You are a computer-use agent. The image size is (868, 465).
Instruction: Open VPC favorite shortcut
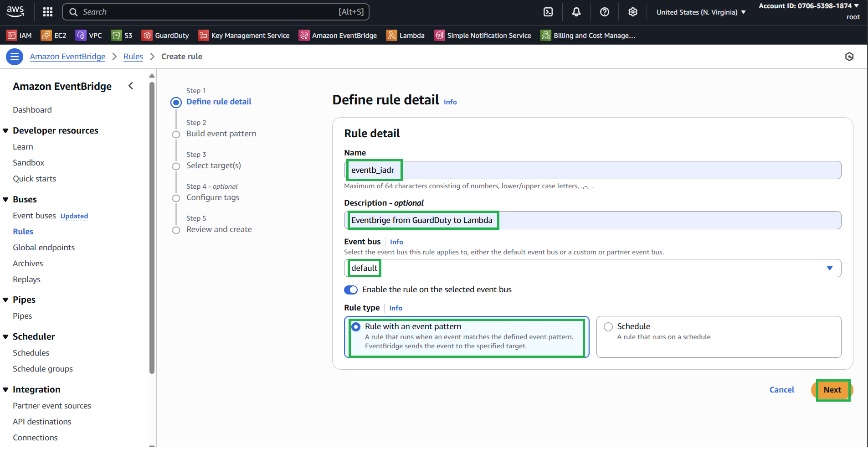coord(89,36)
